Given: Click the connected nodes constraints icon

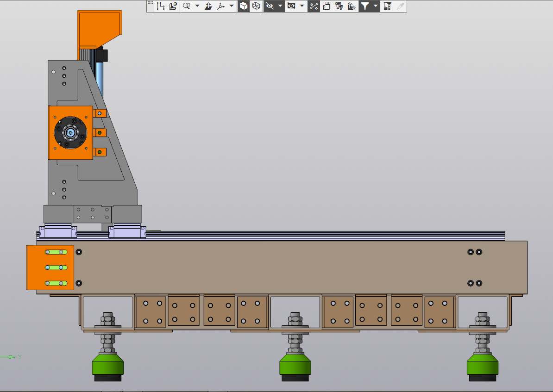Looking at the screenshot, I should tap(314, 6).
